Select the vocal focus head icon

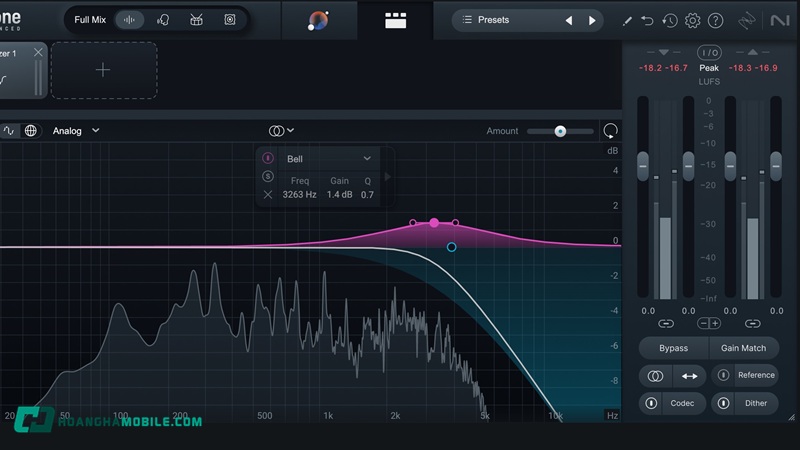click(x=163, y=20)
